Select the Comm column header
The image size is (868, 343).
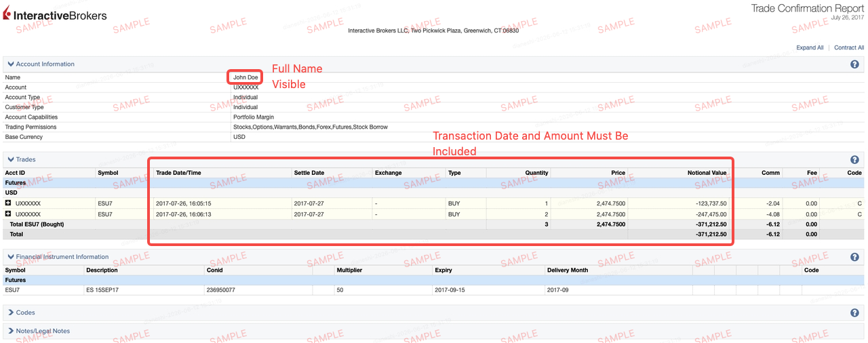tap(770, 173)
